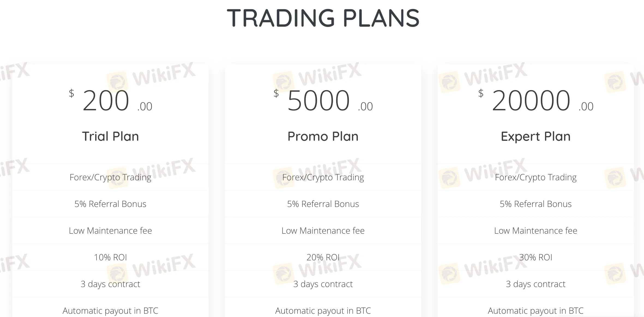Click the 30% ROI row
The image size is (644, 317).
(x=535, y=257)
